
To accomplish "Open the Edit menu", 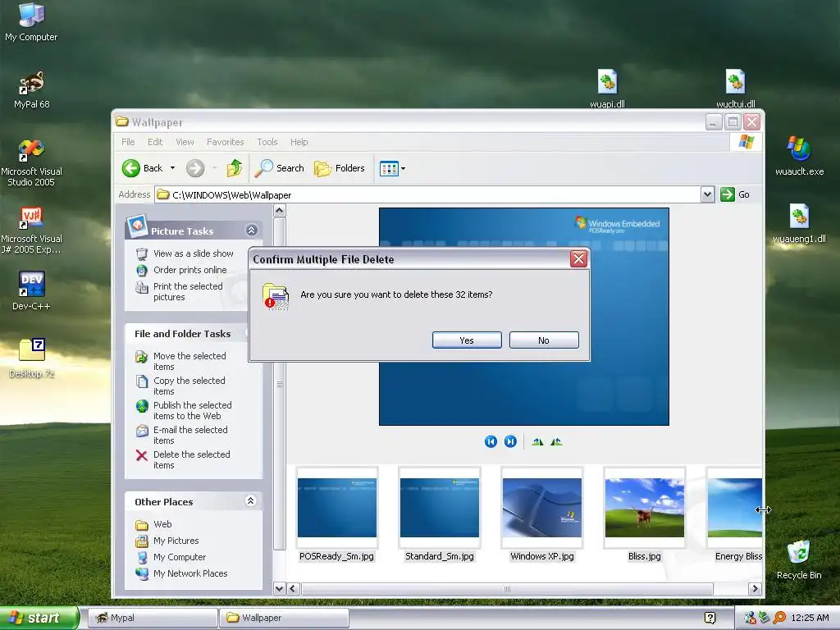I will [x=155, y=142].
